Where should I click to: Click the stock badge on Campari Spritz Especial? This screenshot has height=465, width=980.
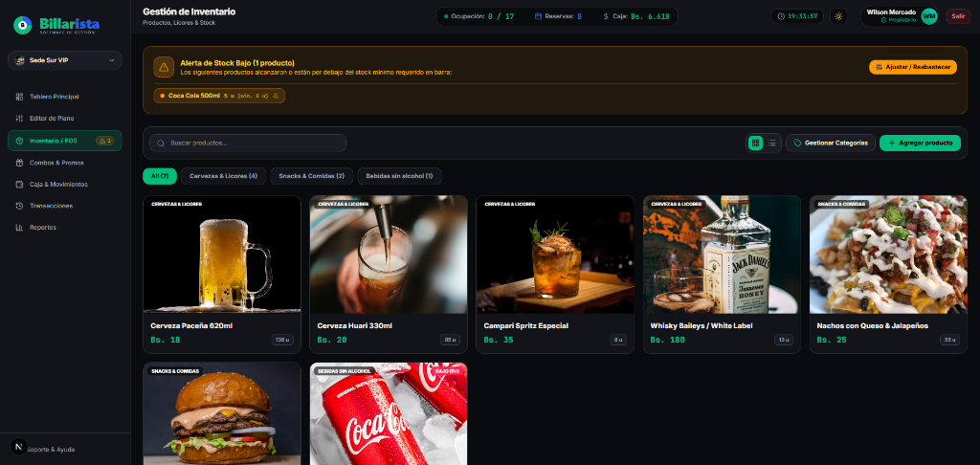coord(618,340)
